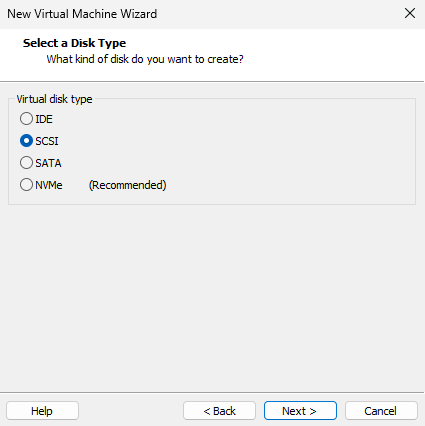The width and height of the screenshot is (425, 426).
Task: Click blank dialog area below the group box
Action: (212, 297)
